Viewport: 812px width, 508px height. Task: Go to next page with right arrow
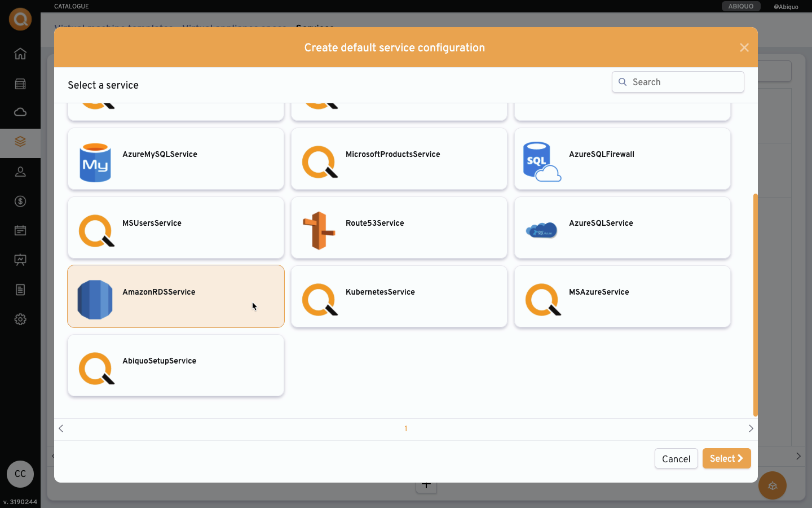tap(751, 428)
